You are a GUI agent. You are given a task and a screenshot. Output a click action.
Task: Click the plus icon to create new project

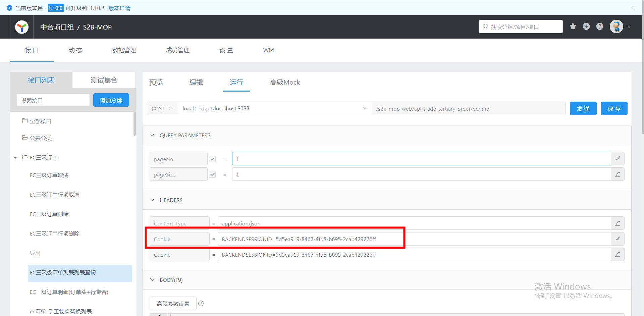[x=586, y=26]
